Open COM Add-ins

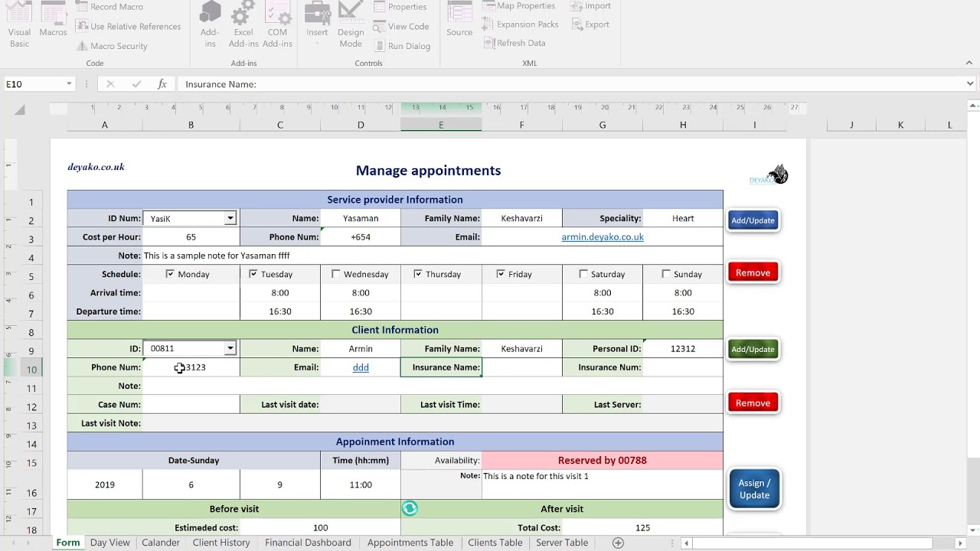pyautogui.click(x=277, y=25)
